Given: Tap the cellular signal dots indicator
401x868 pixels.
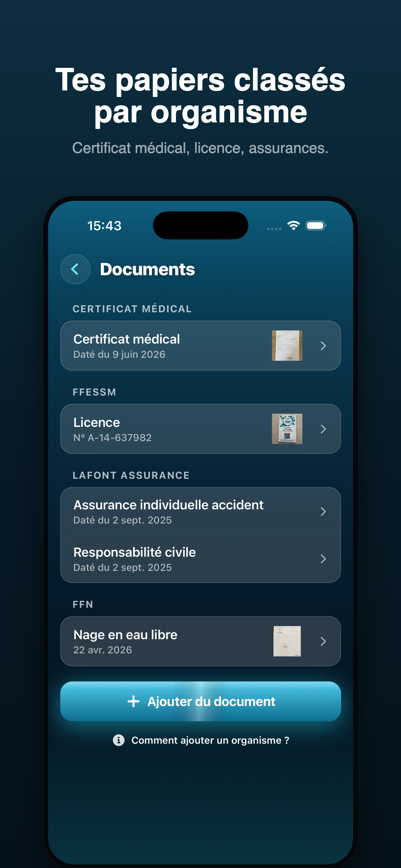Looking at the screenshot, I should tap(274, 229).
